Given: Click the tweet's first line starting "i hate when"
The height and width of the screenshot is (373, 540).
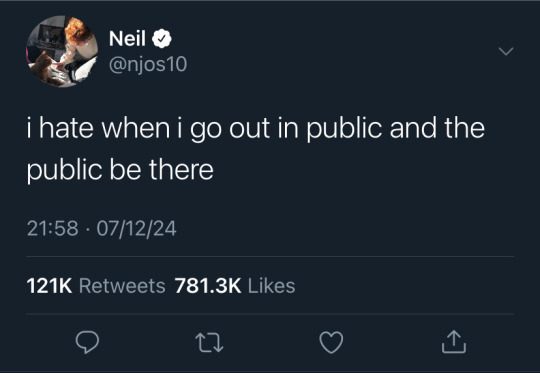Looking at the screenshot, I should click(256, 129).
